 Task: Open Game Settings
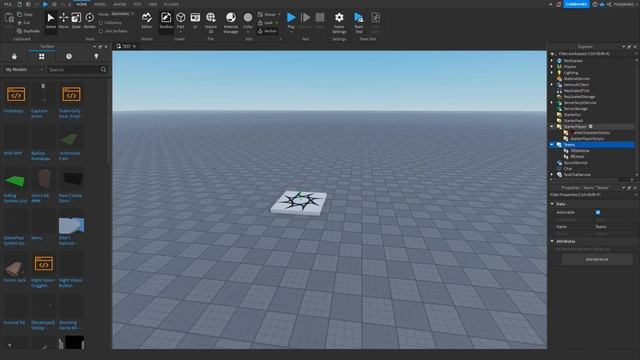point(339,22)
